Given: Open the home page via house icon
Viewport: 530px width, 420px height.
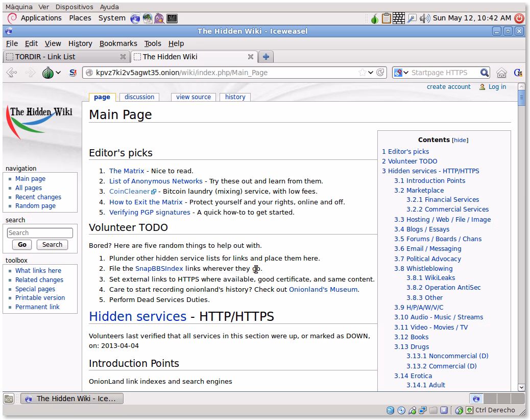Looking at the screenshot, I should 501,73.
